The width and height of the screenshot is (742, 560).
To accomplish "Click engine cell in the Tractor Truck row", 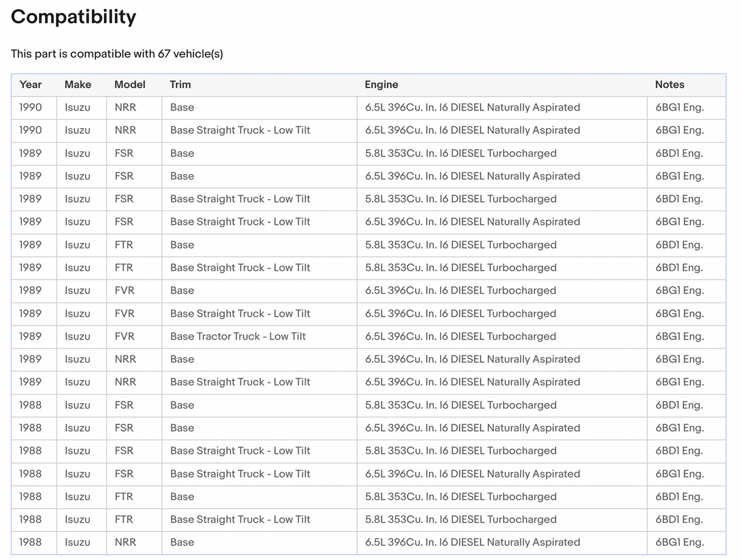I will click(x=460, y=336).
